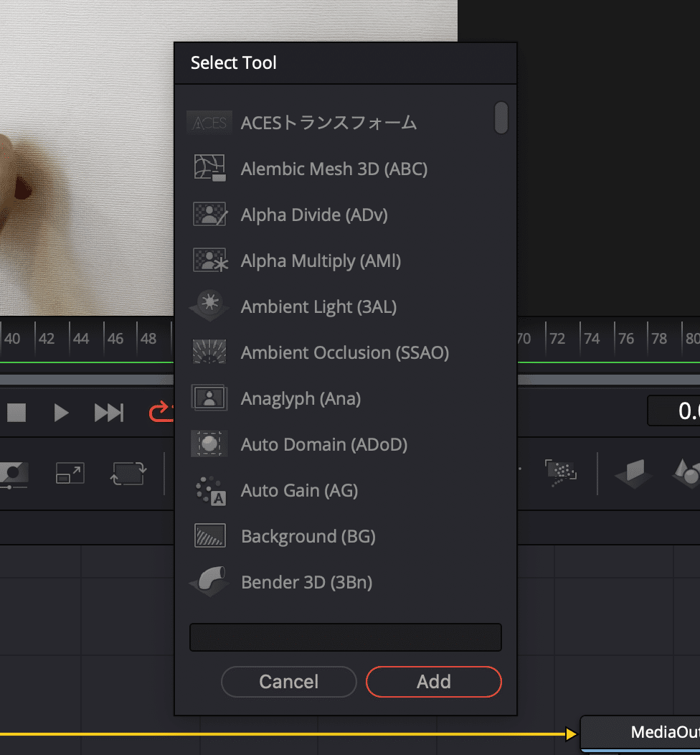The height and width of the screenshot is (755, 700).
Task: Click the color corrector toolbar icon
Action: pyautogui.click(x=14, y=474)
